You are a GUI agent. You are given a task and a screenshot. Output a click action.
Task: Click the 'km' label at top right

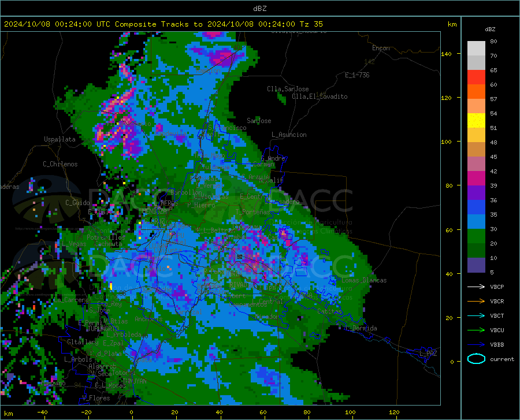[452, 24]
